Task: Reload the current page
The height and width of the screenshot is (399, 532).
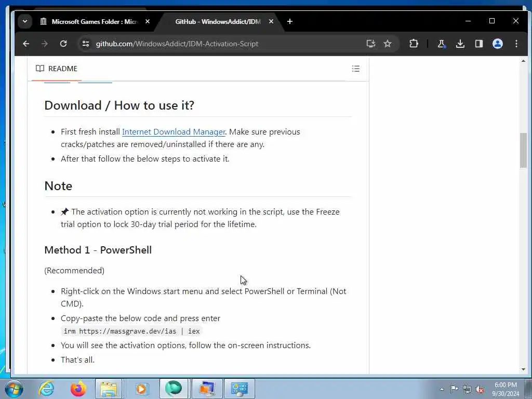Action: (63, 44)
